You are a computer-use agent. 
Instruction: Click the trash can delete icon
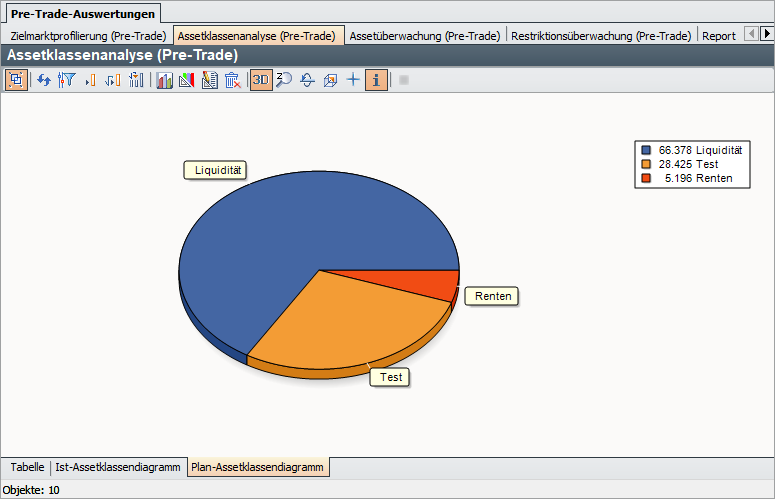[x=232, y=80]
